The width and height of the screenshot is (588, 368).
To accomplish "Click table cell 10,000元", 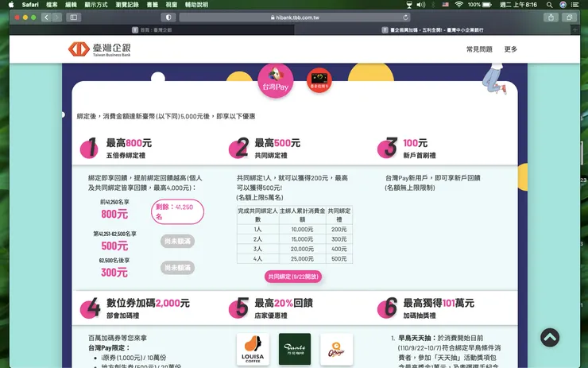I will tap(302, 229).
